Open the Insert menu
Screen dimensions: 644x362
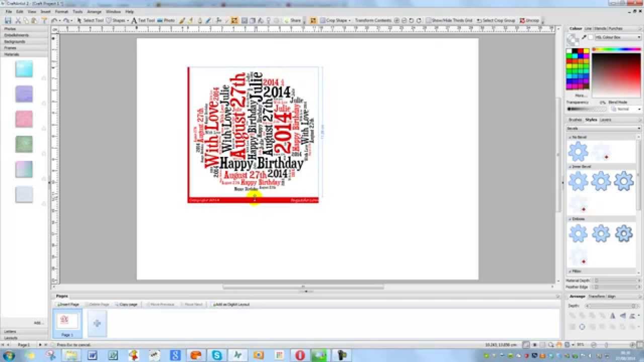[45, 11]
